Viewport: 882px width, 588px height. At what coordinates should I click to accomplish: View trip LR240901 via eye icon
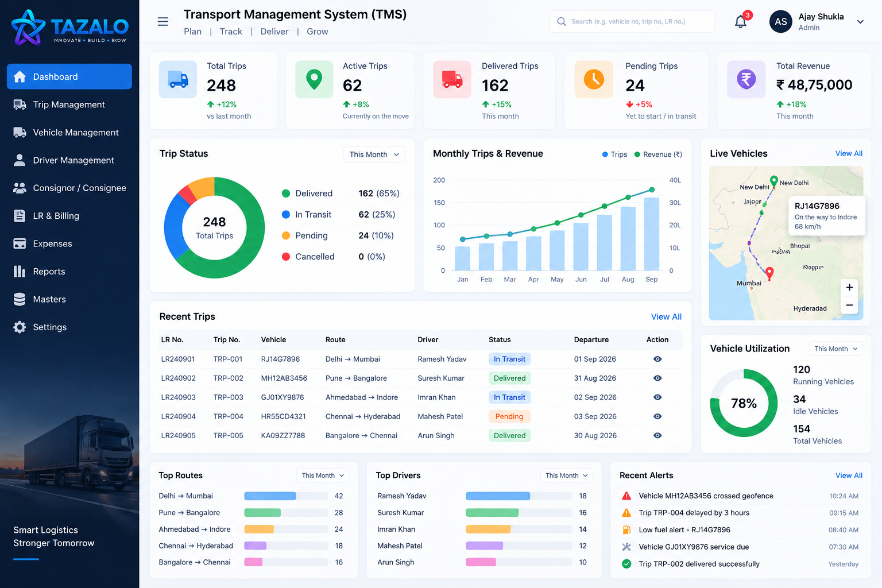pos(657,359)
